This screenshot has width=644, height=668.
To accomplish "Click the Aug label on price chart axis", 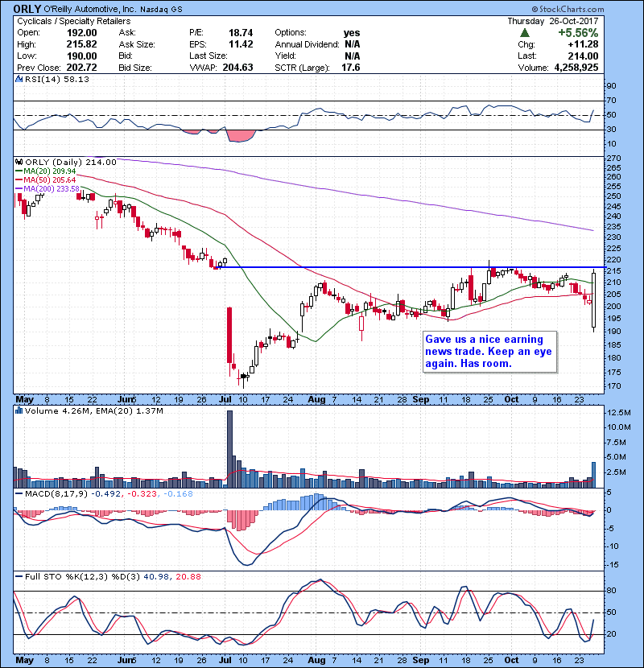I will [x=316, y=400].
